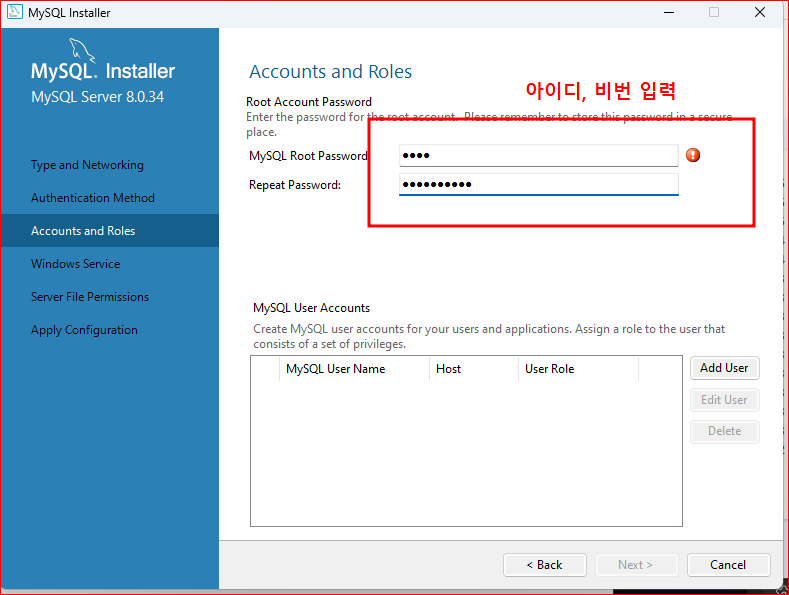This screenshot has width=789, height=595.
Task: Click the MySQL dolphin logo
Action: click(82, 50)
